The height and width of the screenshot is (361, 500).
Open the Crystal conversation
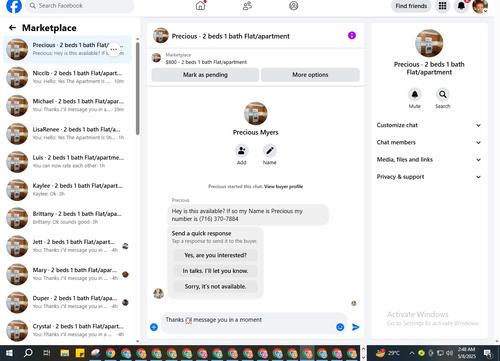coord(67,331)
